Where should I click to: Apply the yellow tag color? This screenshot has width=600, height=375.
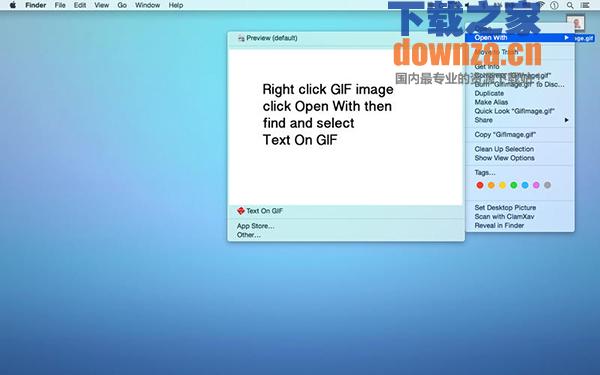[x=502, y=185]
